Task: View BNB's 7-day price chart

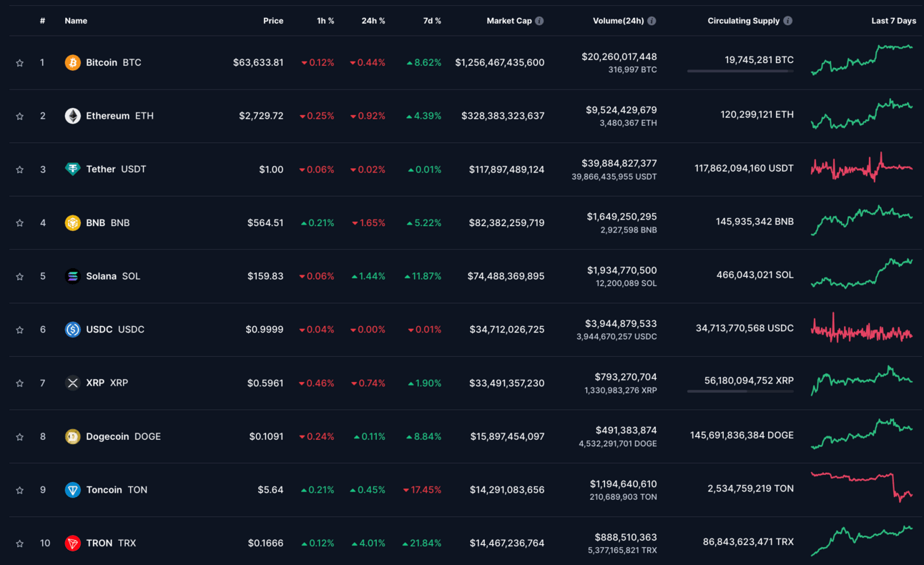Action: pyautogui.click(x=862, y=220)
